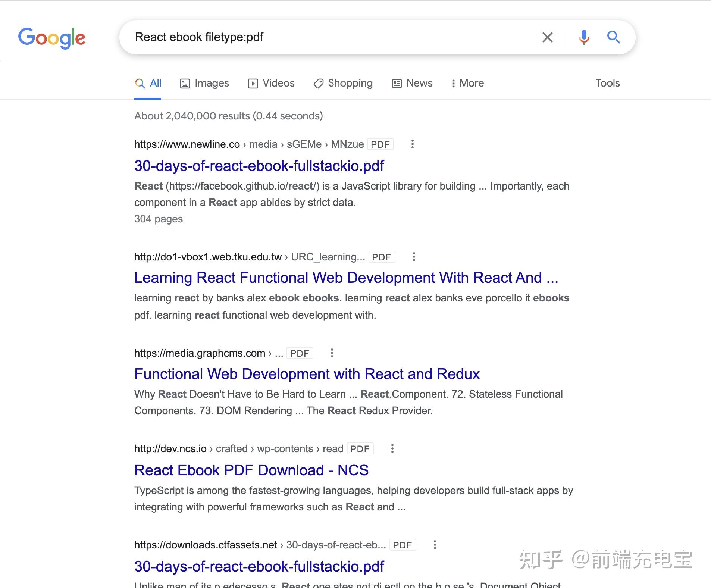The width and height of the screenshot is (711, 588).
Task: Click the Google logo
Action: click(x=52, y=38)
